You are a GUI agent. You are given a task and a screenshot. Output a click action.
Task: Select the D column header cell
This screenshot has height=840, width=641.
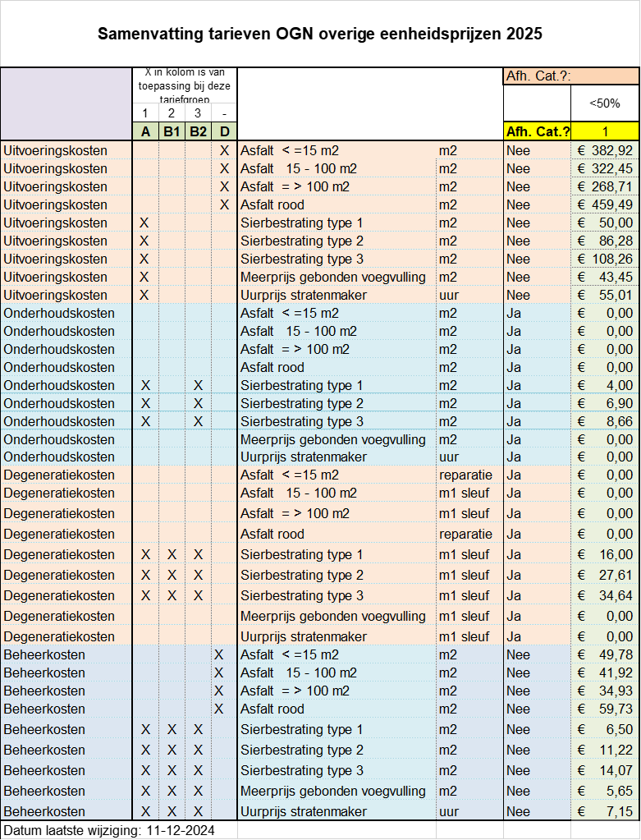(224, 131)
